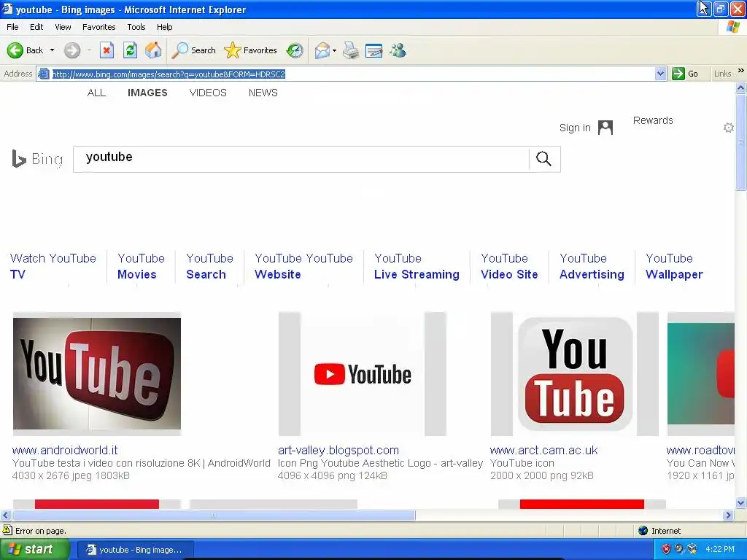Open YouTube Video Site suggestion
Screen dimensions: 747x560
508,266
